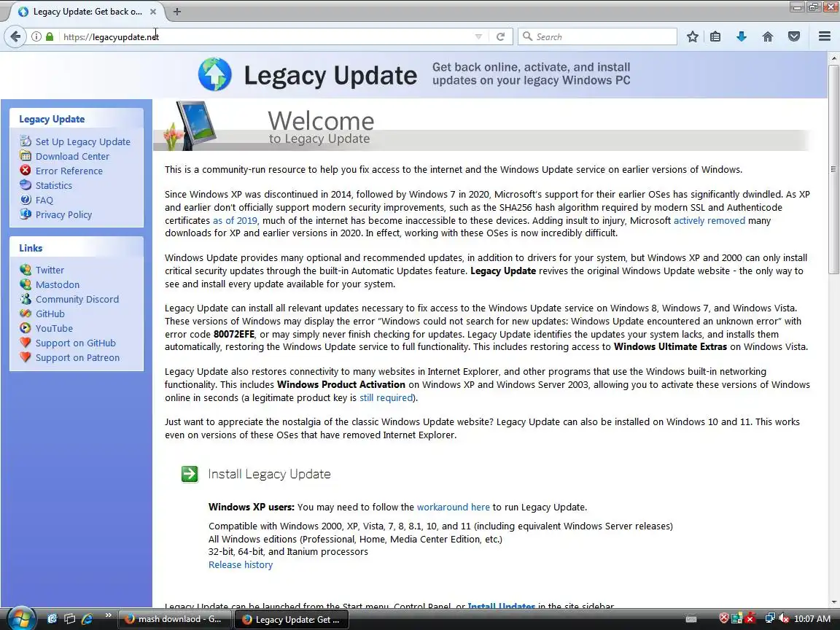Click the page vertical scrollbar thumb
Viewport: 840px width, 630px height.
tap(833, 169)
